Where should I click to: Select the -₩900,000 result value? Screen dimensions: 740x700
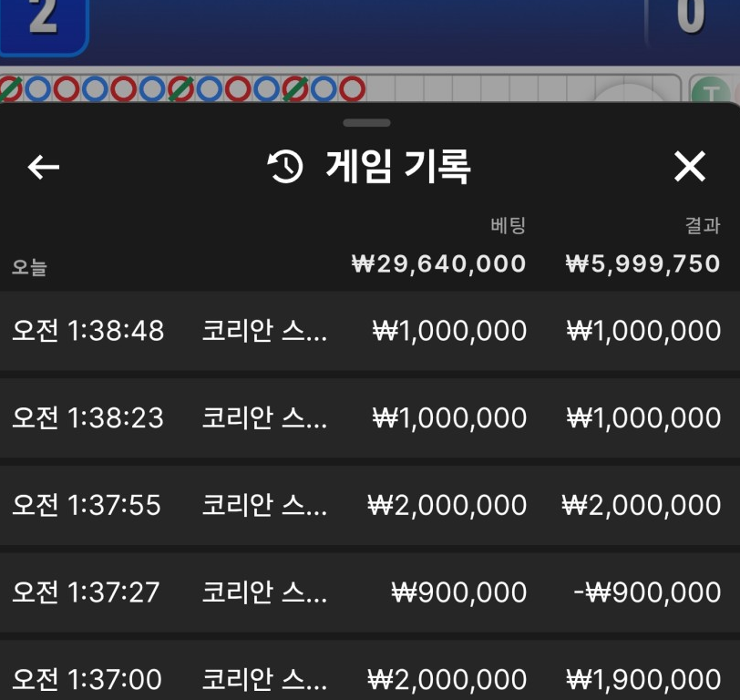[x=647, y=592]
